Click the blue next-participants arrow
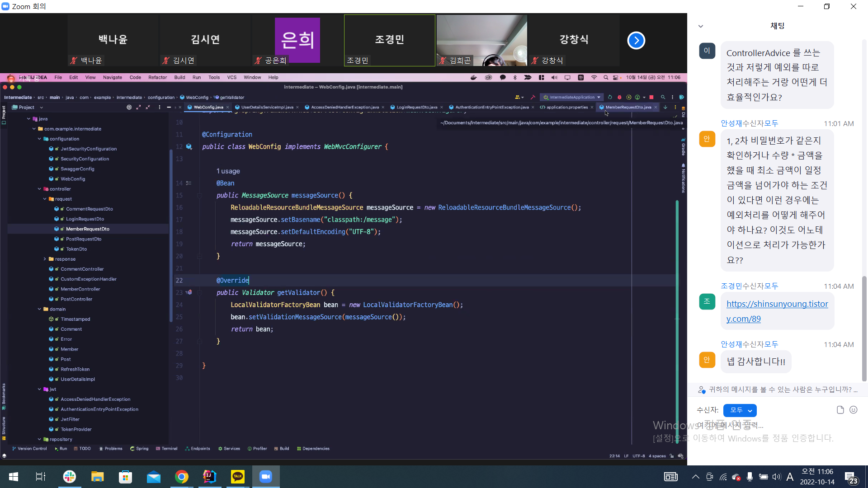The width and height of the screenshot is (868, 488). (636, 41)
